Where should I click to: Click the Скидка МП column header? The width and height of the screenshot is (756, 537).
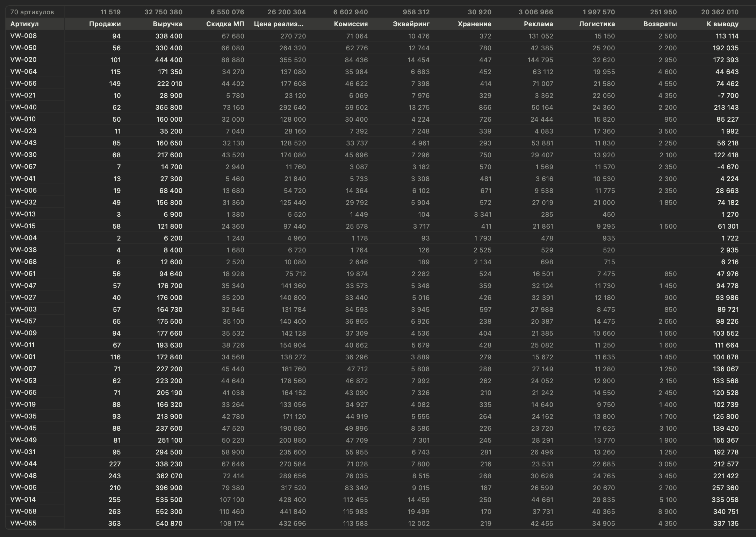point(225,24)
